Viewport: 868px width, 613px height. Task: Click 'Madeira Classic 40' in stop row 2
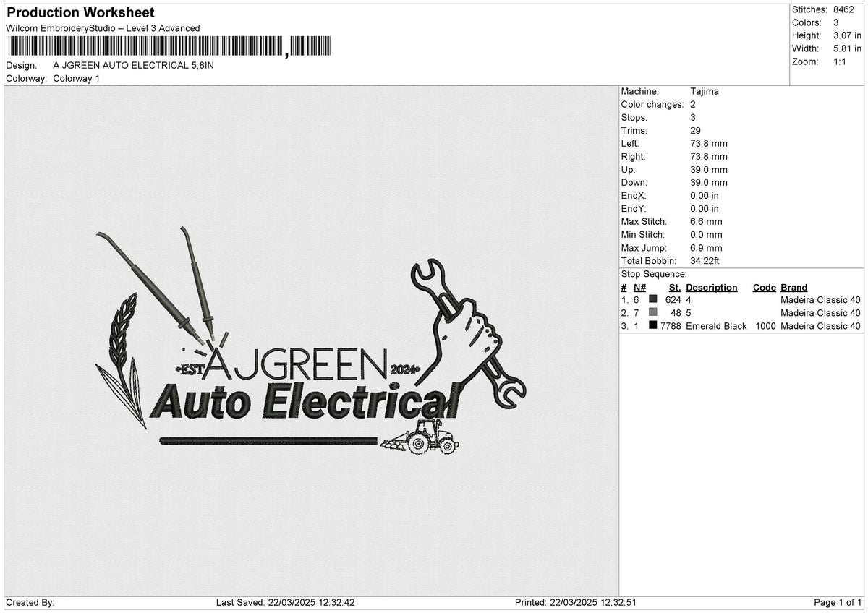[820, 312]
